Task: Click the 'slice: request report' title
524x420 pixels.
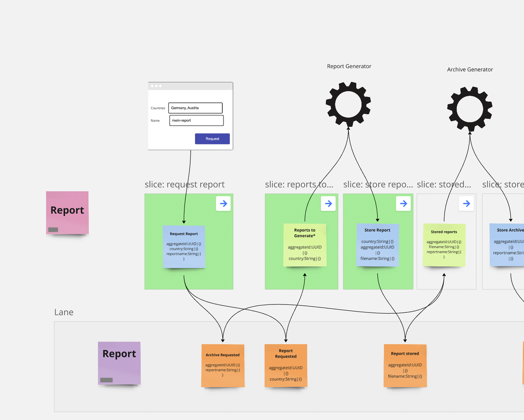Action: (184, 184)
